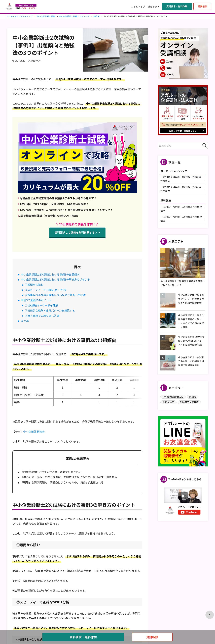Image resolution: width=215 pixels, height=644 pixels.
Task: Select the 合格者の声 category tag
Action: coord(168,403)
